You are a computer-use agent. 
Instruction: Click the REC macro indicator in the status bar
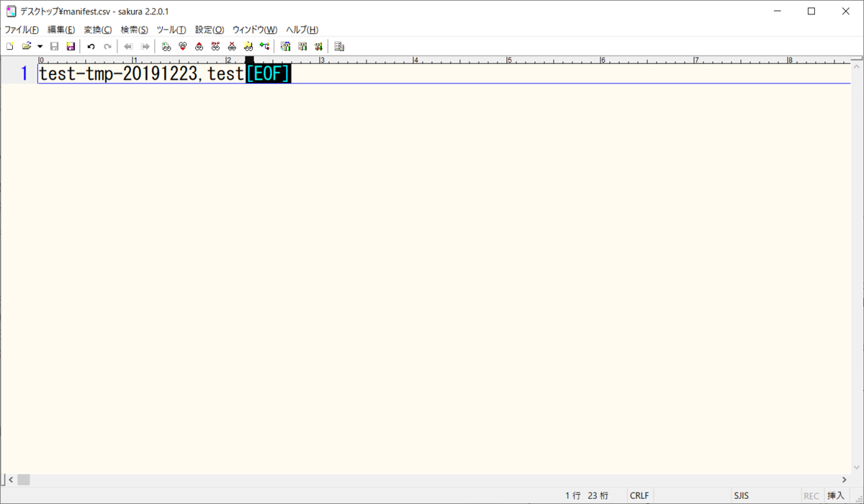pyautogui.click(x=811, y=495)
